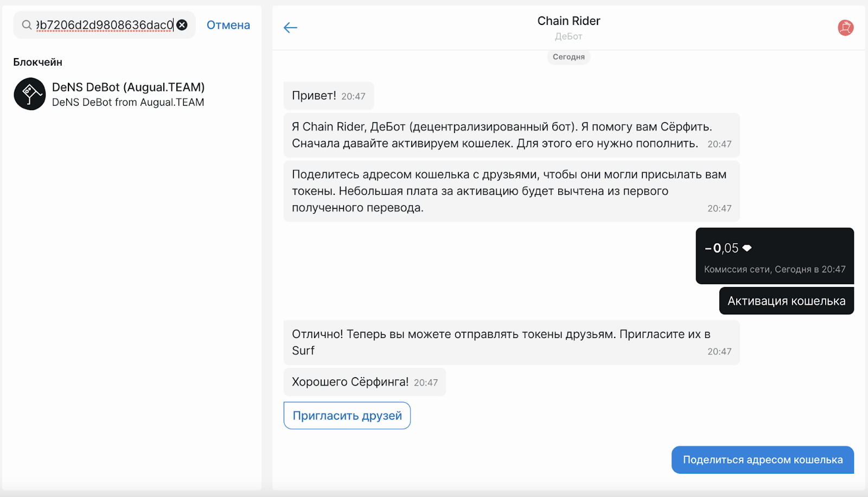
Task: Click the search magnifier icon
Action: point(27,25)
